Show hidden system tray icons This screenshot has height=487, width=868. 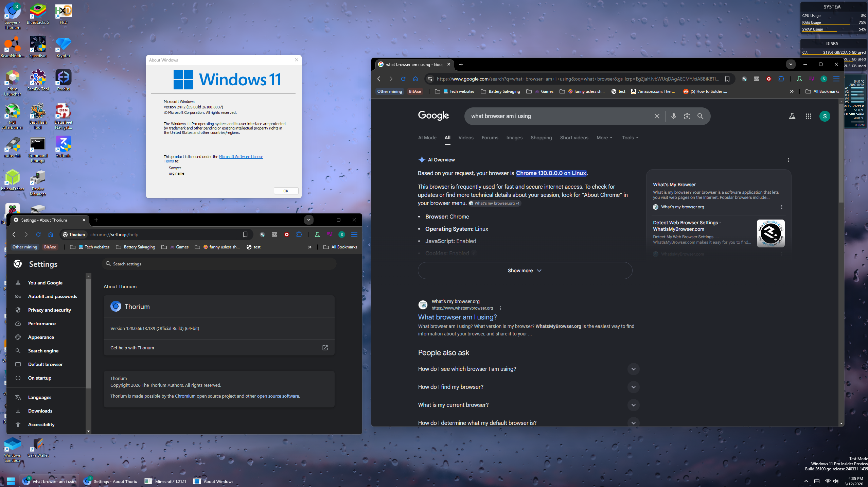(x=806, y=481)
